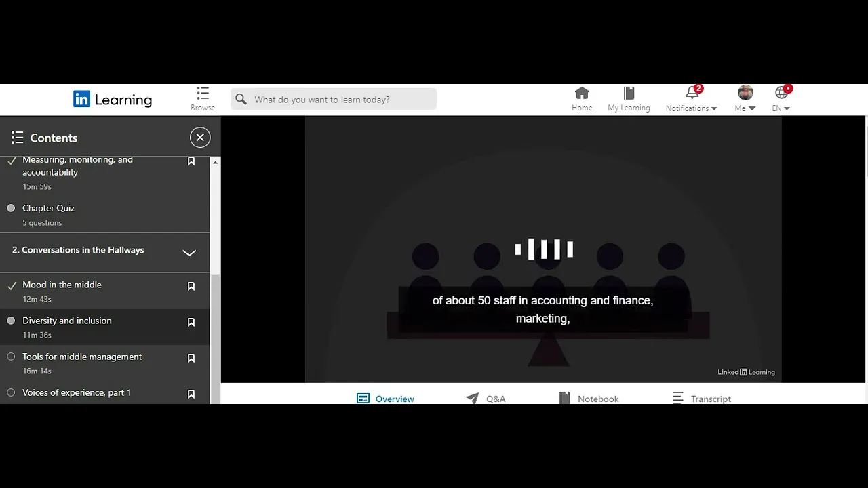This screenshot has height=488, width=868.
Task: Switch to the Q&A tab
Action: click(x=486, y=399)
